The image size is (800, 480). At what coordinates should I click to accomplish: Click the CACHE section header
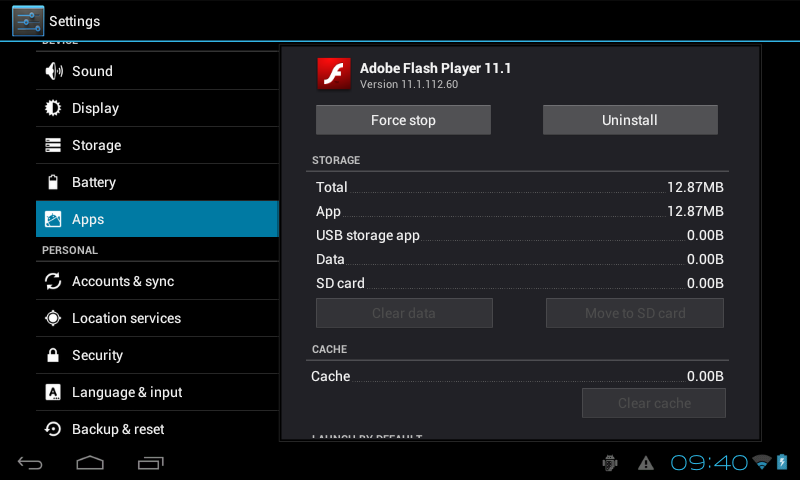click(x=329, y=349)
